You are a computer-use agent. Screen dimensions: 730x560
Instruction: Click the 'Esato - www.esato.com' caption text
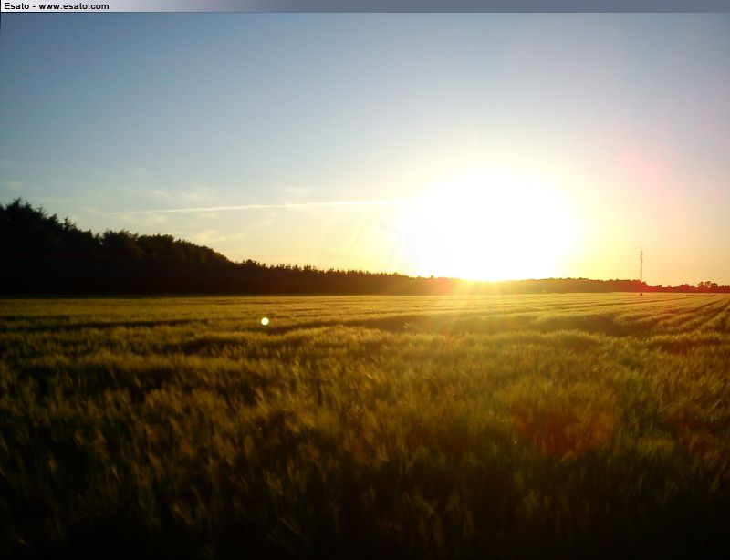[57, 6]
